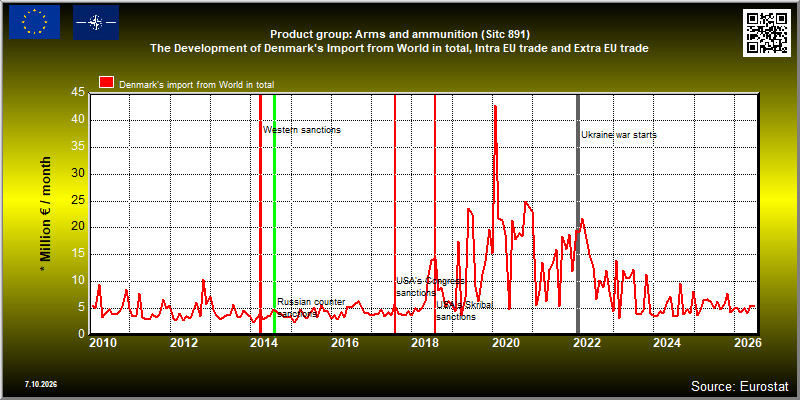The width and height of the screenshot is (800, 400).
Task: Click the y-axis value '45'
Action: (x=79, y=93)
